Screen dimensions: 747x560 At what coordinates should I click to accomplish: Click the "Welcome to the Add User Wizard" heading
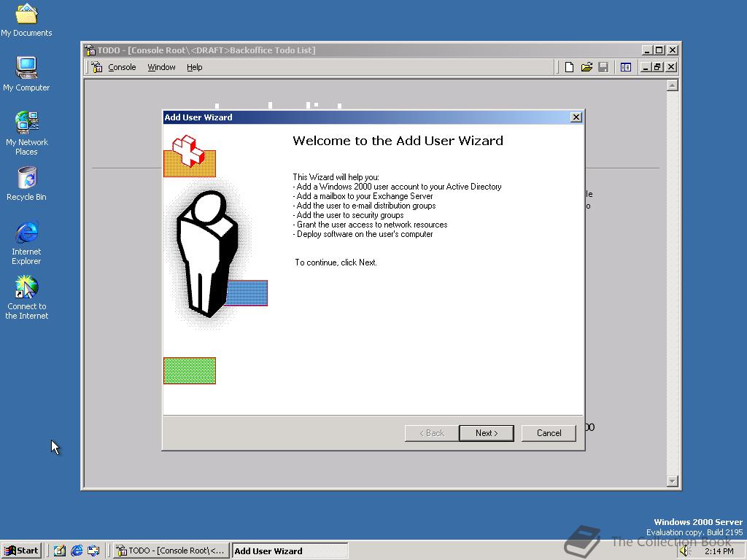point(398,141)
